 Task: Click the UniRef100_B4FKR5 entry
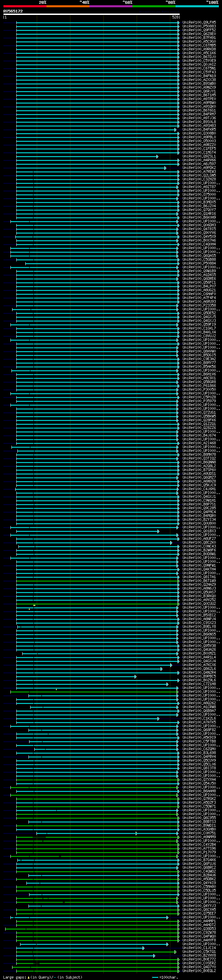click(199, 129)
